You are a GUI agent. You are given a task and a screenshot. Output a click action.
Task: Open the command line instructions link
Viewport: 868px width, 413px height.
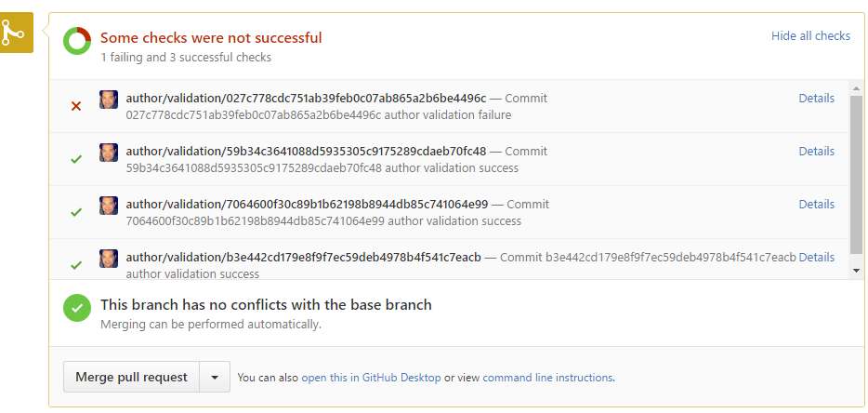coord(547,379)
